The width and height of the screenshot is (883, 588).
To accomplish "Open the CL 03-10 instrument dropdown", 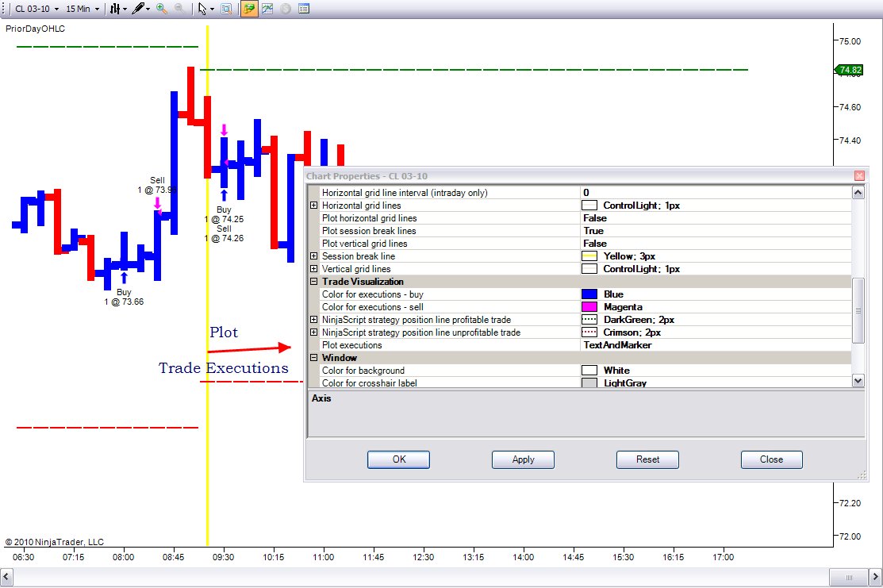I will tap(36, 9).
